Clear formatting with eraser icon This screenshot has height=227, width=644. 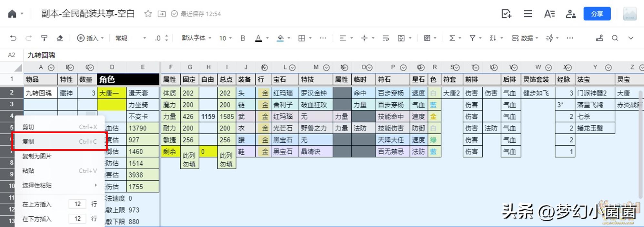coord(60,38)
